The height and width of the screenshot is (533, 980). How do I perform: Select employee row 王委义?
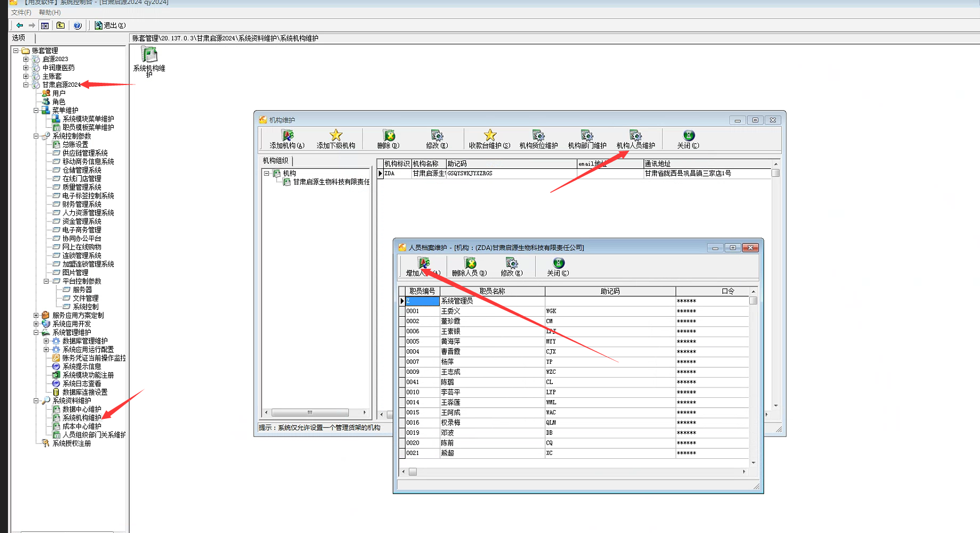click(574, 311)
